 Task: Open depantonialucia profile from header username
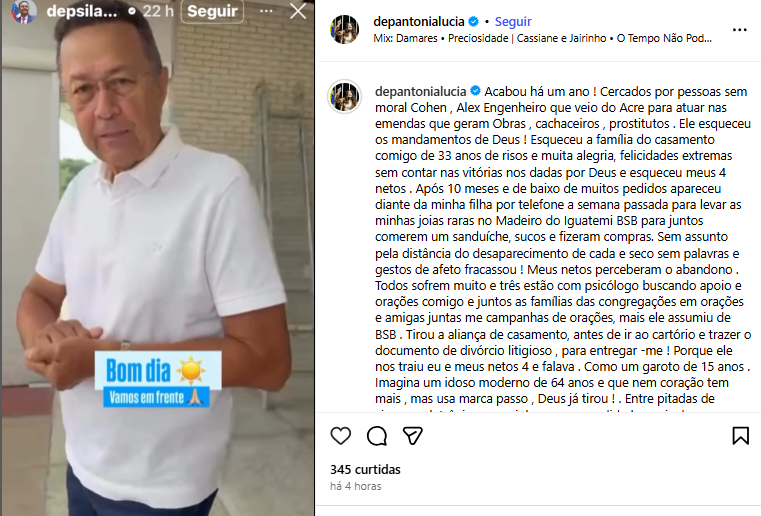coord(419,21)
